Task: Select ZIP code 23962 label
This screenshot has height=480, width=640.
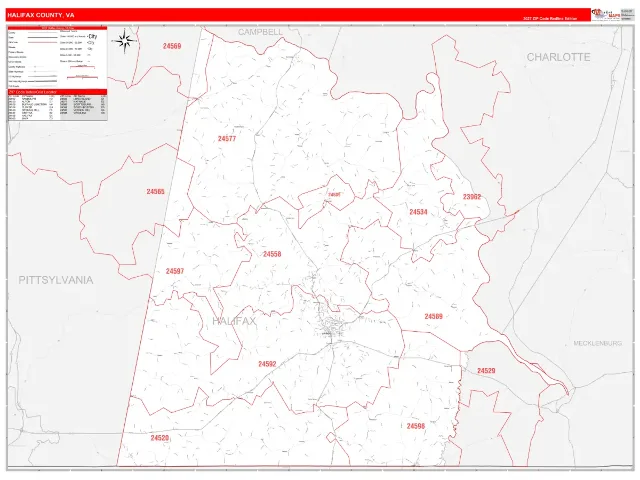Action: [x=472, y=197]
